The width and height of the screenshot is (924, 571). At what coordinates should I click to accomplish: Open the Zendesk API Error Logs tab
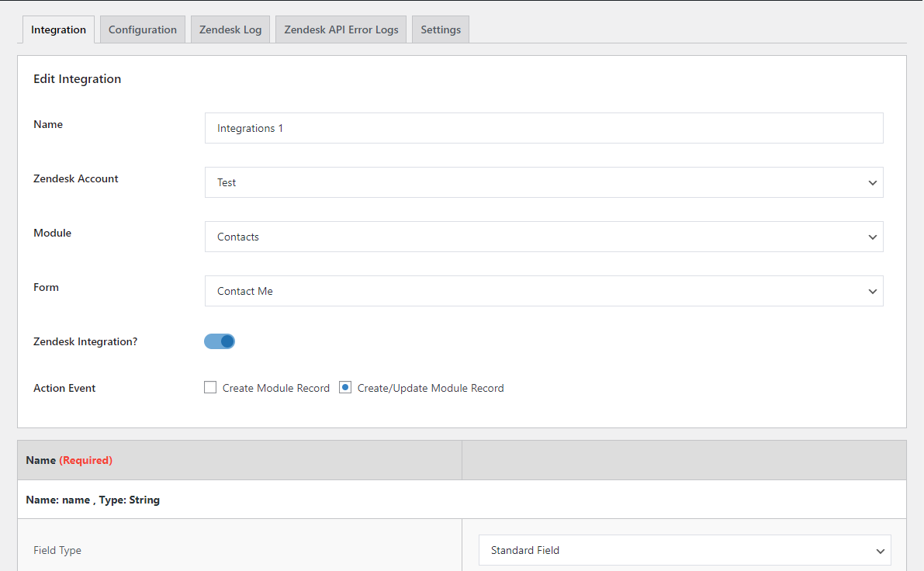pos(341,29)
